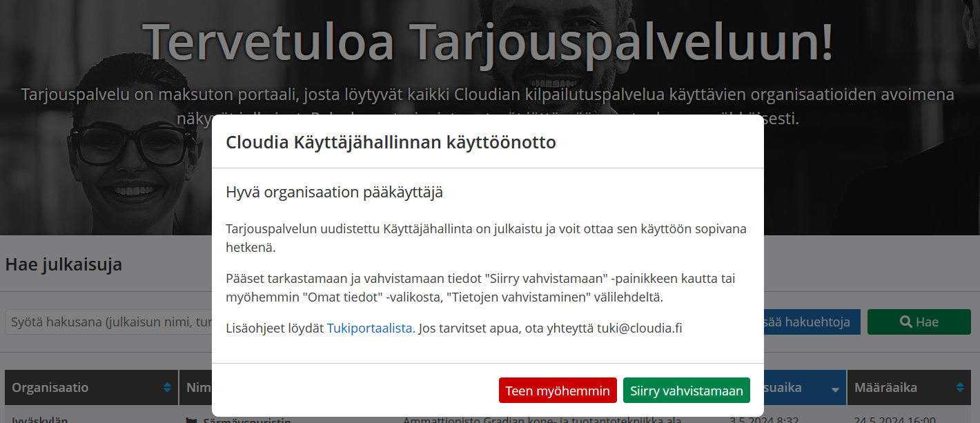This screenshot has height=423, width=980.
Task: Click the Organisaatio column header
Action: point(91,388)
